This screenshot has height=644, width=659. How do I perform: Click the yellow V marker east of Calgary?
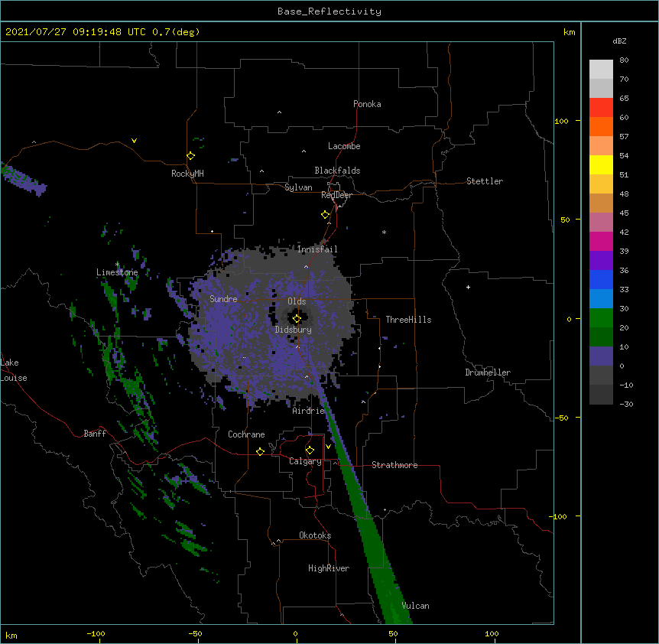328,447
